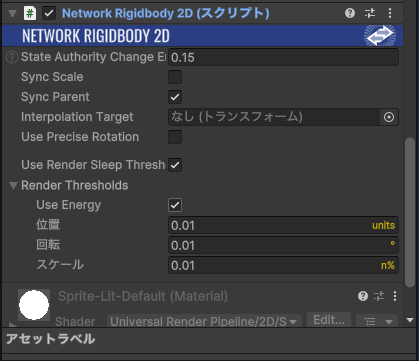Click the Fusion arrows logo in blue header
Screen dimensions: 419x361
(380, 35)
